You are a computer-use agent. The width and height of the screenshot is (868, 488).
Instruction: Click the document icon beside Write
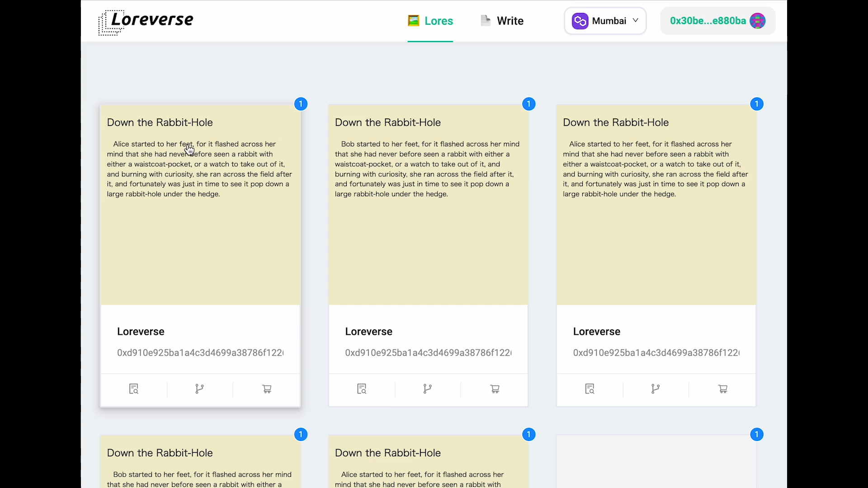coord(486,21)
